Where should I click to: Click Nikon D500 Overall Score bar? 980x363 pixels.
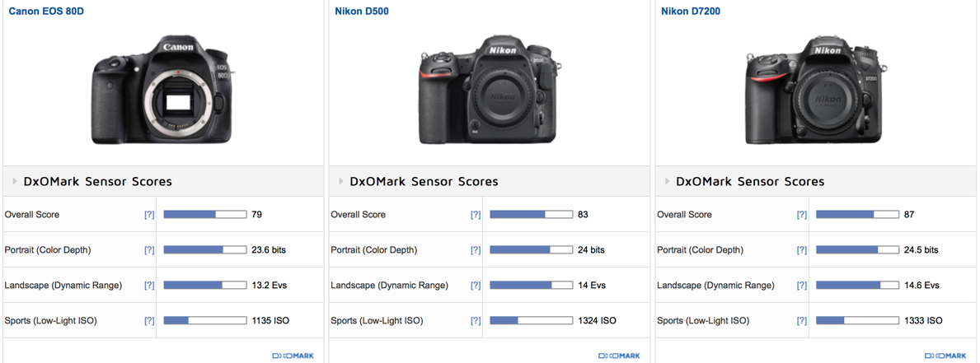point(532,215)
